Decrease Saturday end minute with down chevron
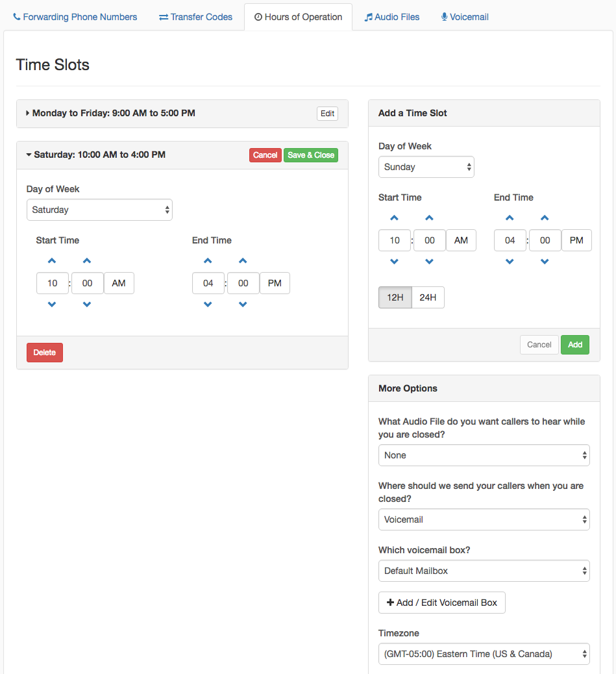This screenshot has width=616, height=674. (x=243, y=305)
